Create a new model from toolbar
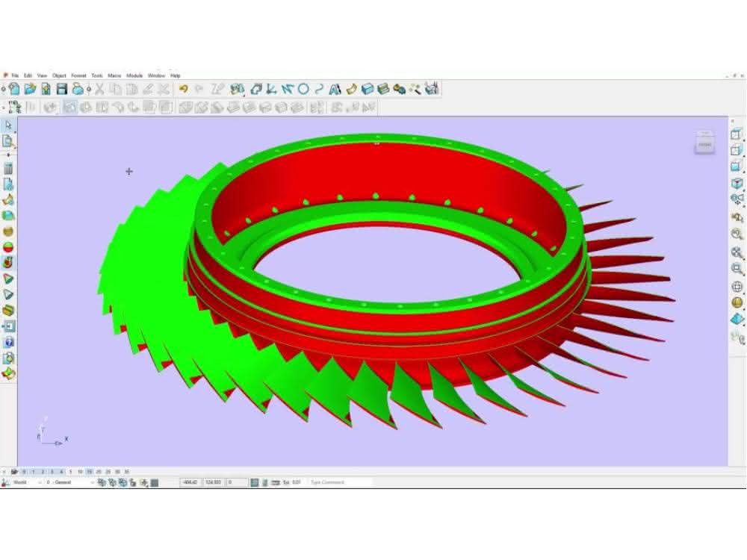This screenshot has height=560, width=747. tap(14, 89)
